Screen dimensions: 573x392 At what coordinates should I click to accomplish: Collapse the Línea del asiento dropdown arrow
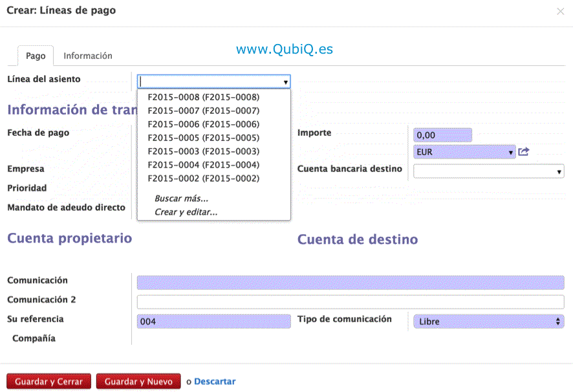(285, 82)
